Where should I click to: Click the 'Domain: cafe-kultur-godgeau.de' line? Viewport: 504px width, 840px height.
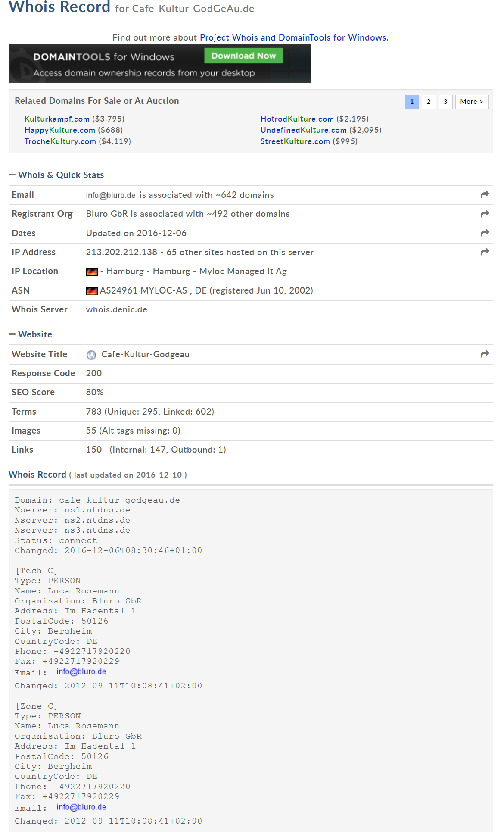pos(97,500)
